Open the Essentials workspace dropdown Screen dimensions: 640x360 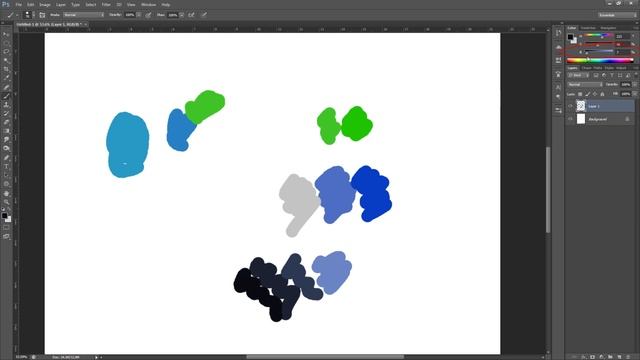coord(617,15)
